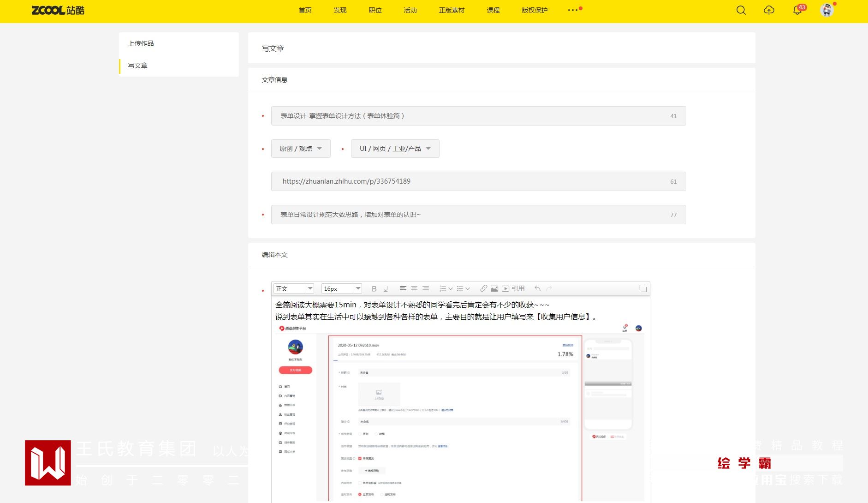Toggle fullscreen editor mode icon
Image resolution: width=868 pixels, height=503 pixels.
tap(643, 288)
